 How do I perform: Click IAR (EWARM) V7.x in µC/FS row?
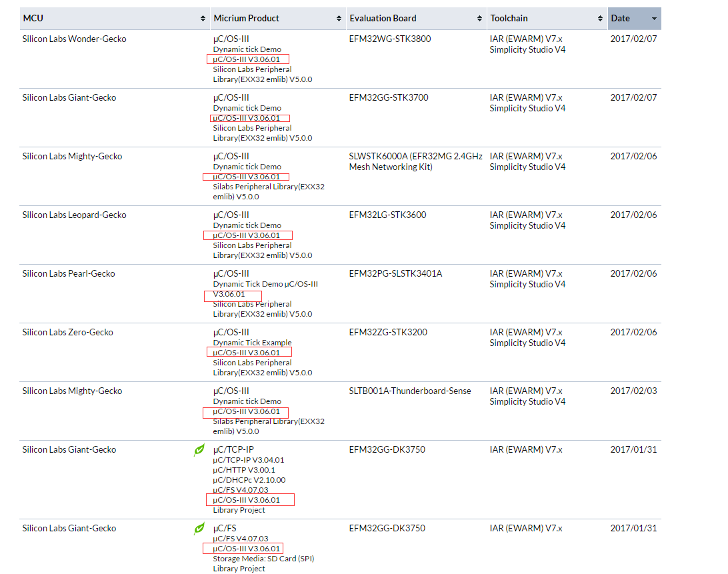[526, 529]
